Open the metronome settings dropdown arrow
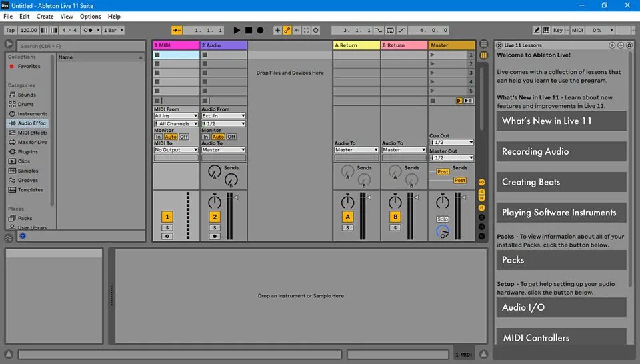 98,30
